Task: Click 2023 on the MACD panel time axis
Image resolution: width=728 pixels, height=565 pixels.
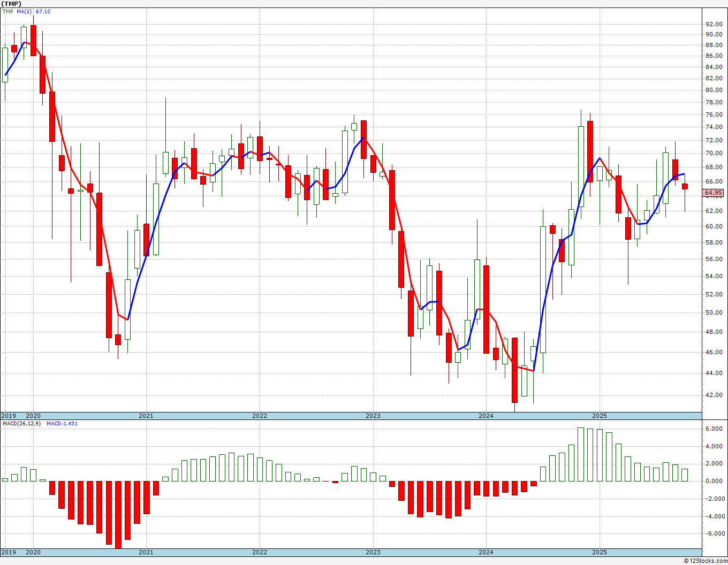Action: tap(373, 552)
